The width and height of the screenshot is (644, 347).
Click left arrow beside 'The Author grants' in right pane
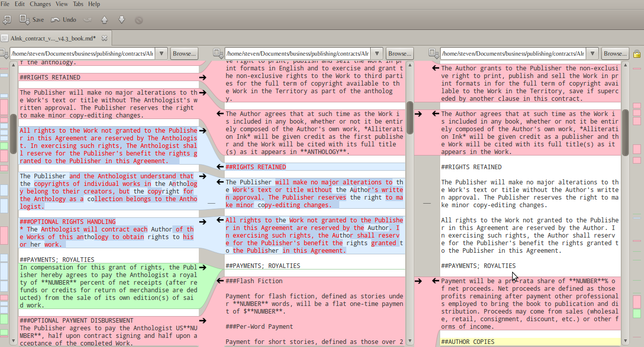[436, 68]
